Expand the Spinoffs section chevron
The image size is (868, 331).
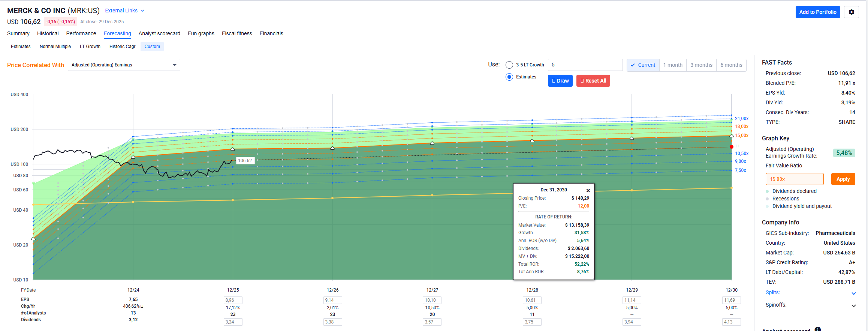pos(853,305)
